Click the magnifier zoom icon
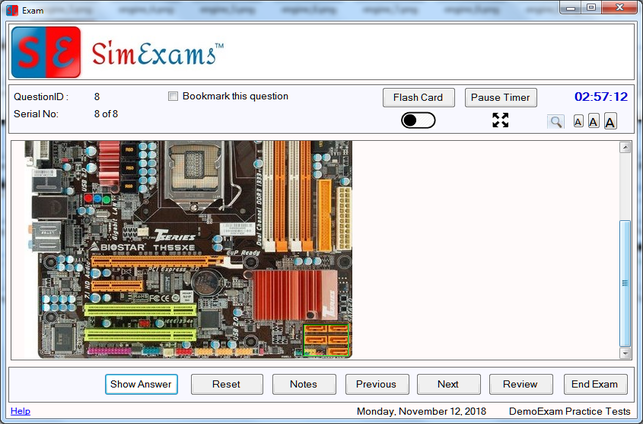643x424 pixels. 556,122
